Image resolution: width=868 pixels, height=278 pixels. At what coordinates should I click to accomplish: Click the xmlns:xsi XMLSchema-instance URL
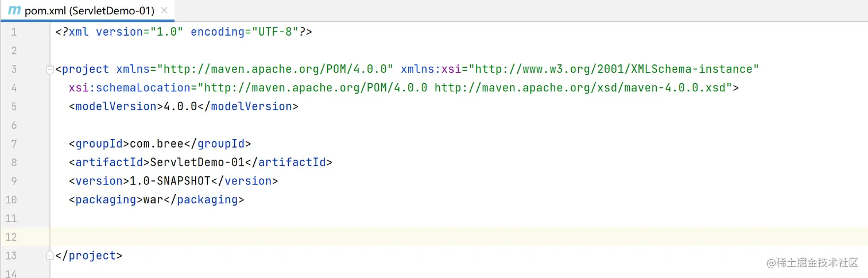pyautogui.click(x=614, y=69)
